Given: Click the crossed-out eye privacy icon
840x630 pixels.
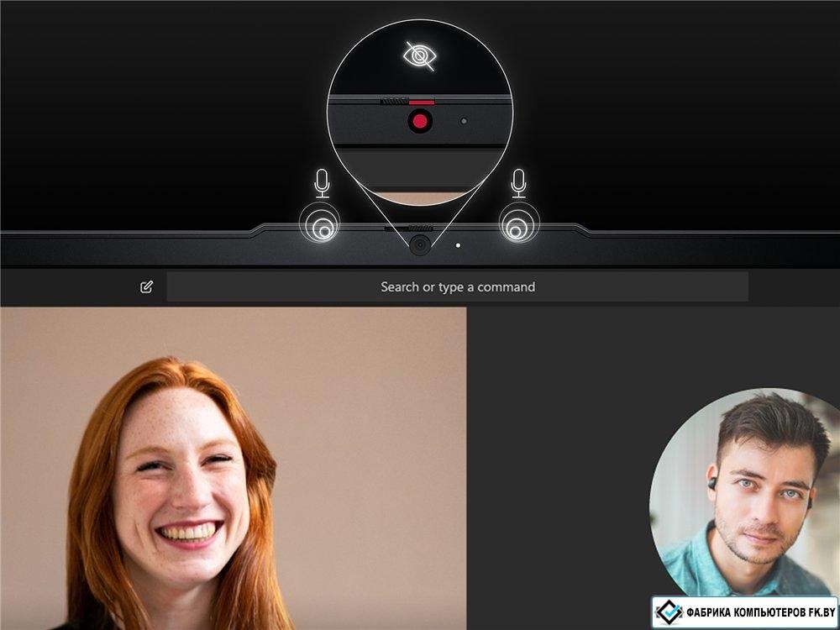Looking at the screenshot, I should [x=420, y=55].
